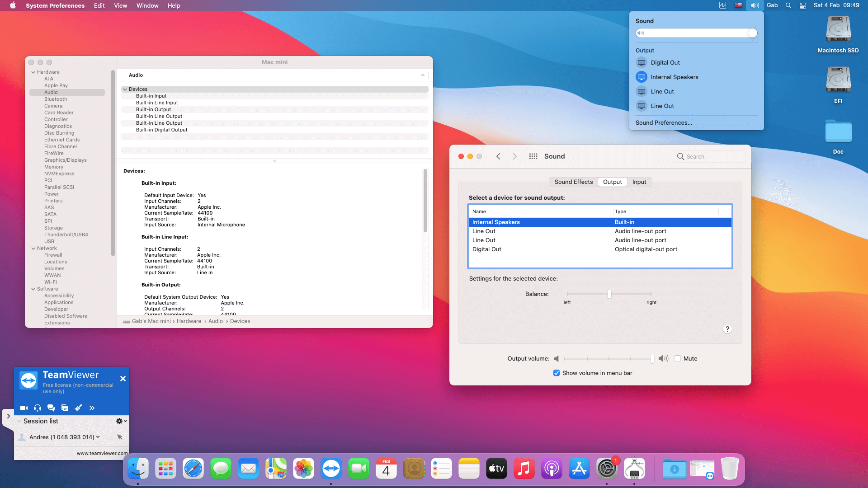Open the TeamViewer chat bubbles icon
Viewport: 868px width, 488px height.
pos(51,408)
